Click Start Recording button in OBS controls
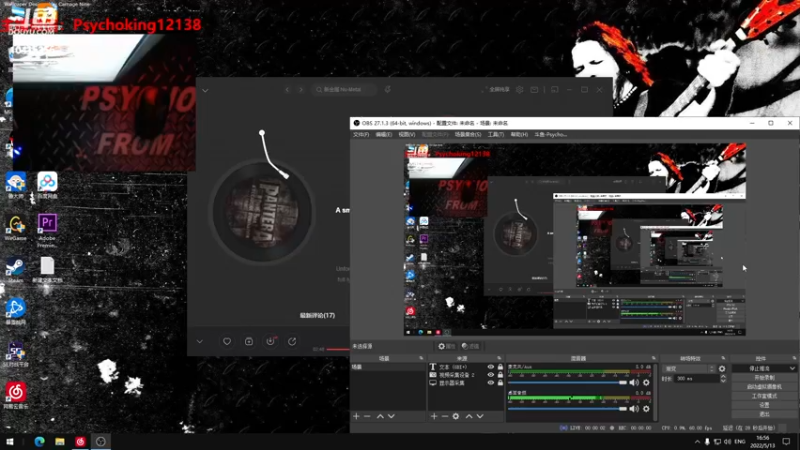 pos(764,378)
